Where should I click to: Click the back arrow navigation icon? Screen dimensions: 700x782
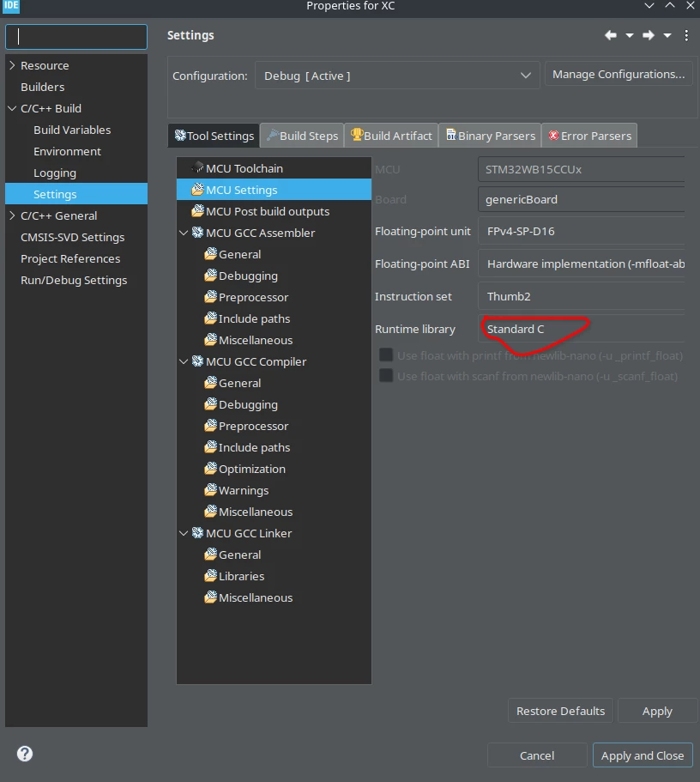610,35
